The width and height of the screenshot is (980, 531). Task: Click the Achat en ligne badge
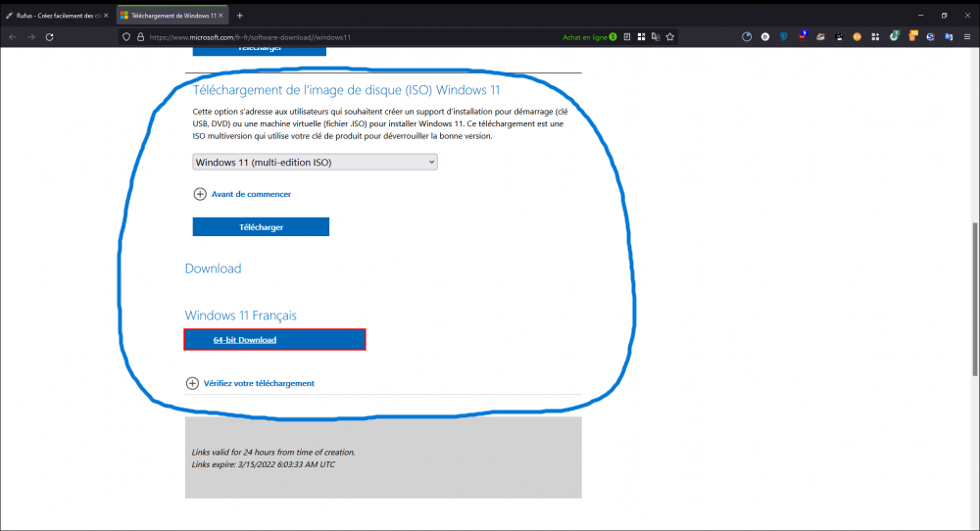coord(589,36)
